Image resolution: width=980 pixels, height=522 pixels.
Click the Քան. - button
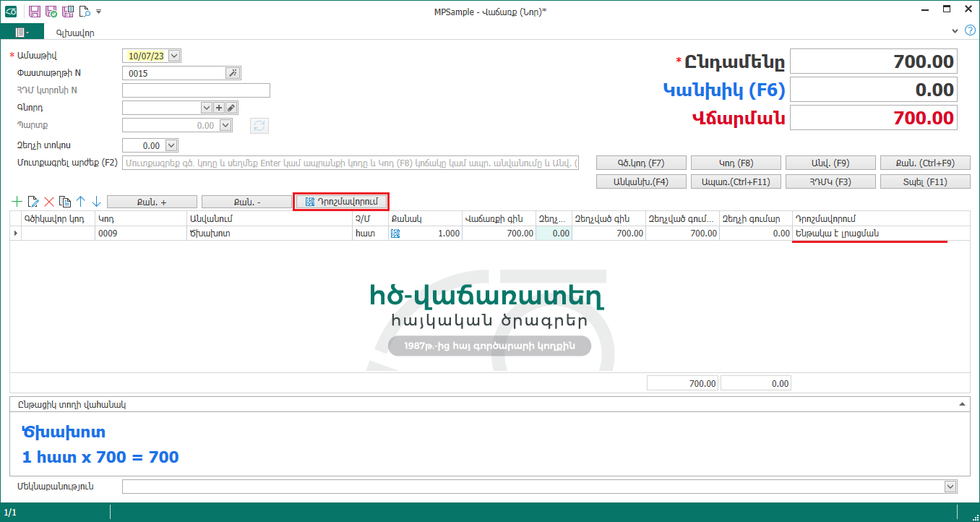tap(246, 202)
